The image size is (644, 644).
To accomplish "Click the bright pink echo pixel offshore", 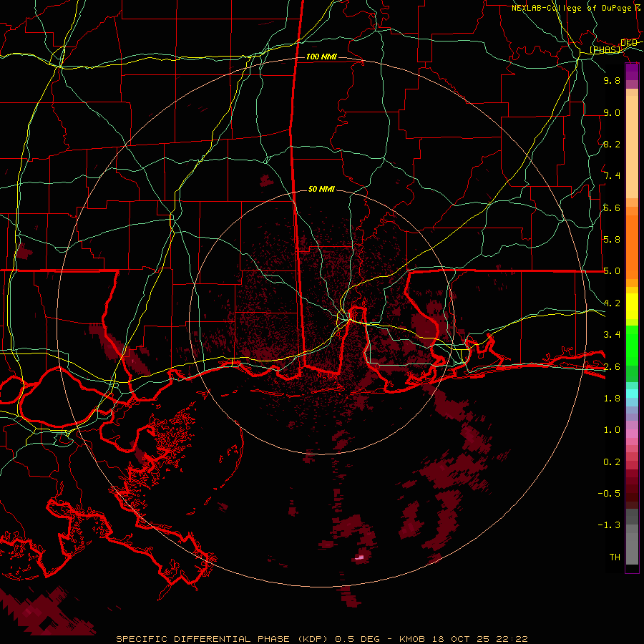I will point(359,557).
